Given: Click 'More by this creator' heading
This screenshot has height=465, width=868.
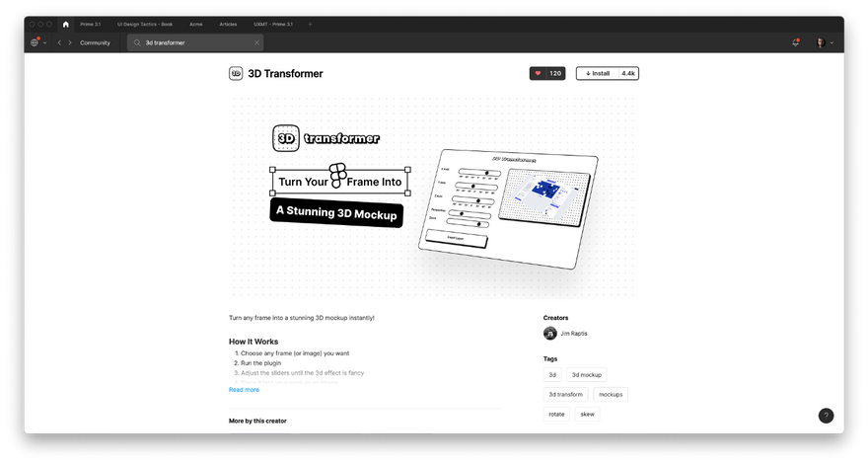Looking at the screenshot, I should point(257,421).
